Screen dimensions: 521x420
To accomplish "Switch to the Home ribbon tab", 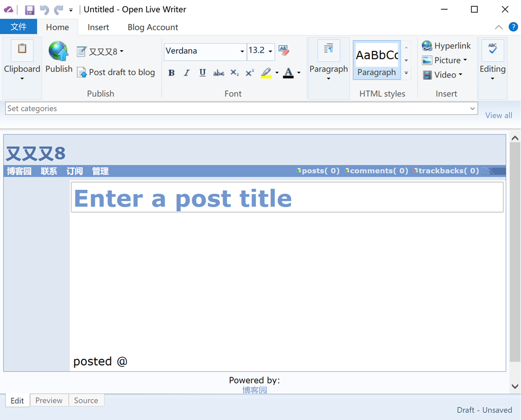I will [57, 27].
